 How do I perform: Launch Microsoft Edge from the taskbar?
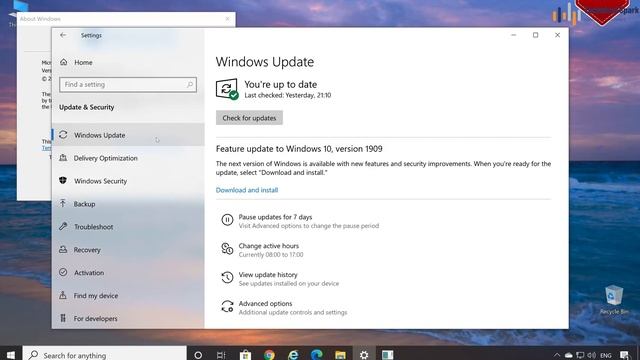point(317,355)
